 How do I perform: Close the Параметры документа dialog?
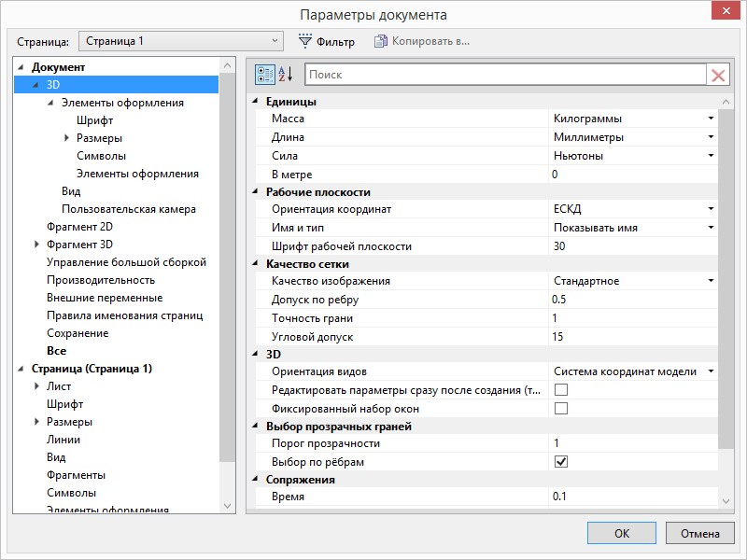click(722, 13)
